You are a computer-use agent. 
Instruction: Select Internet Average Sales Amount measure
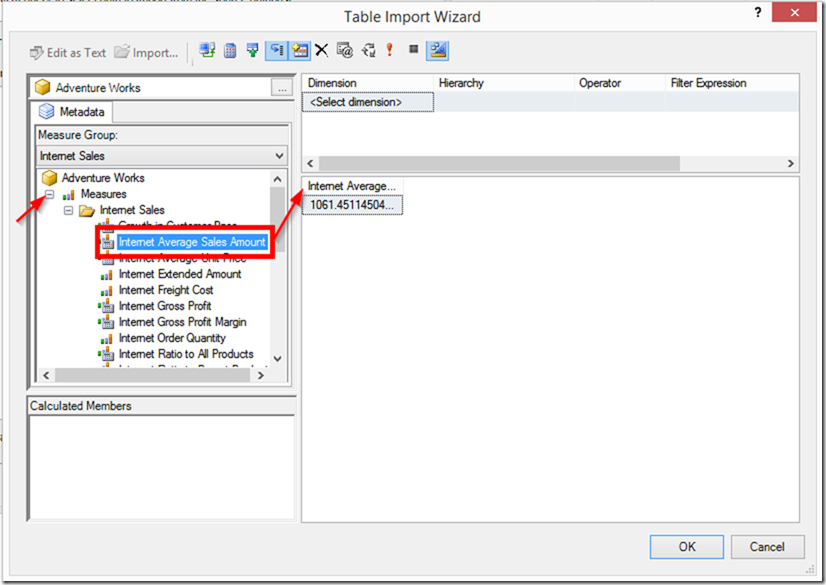(x=192, y=242)
